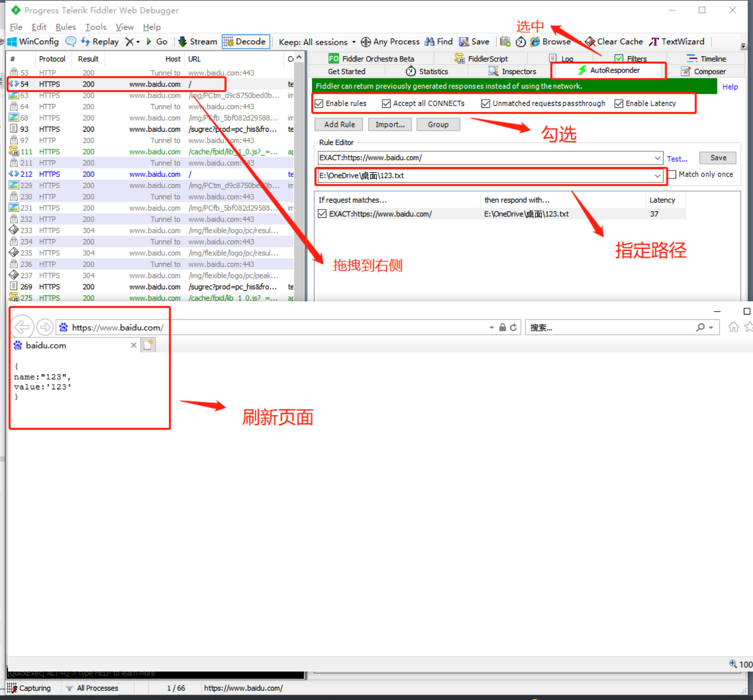Image resolution: width=753 pixels, height=700 pixels.
Task: Click the Capturing indicator in status bar
Action: [29, 688]
